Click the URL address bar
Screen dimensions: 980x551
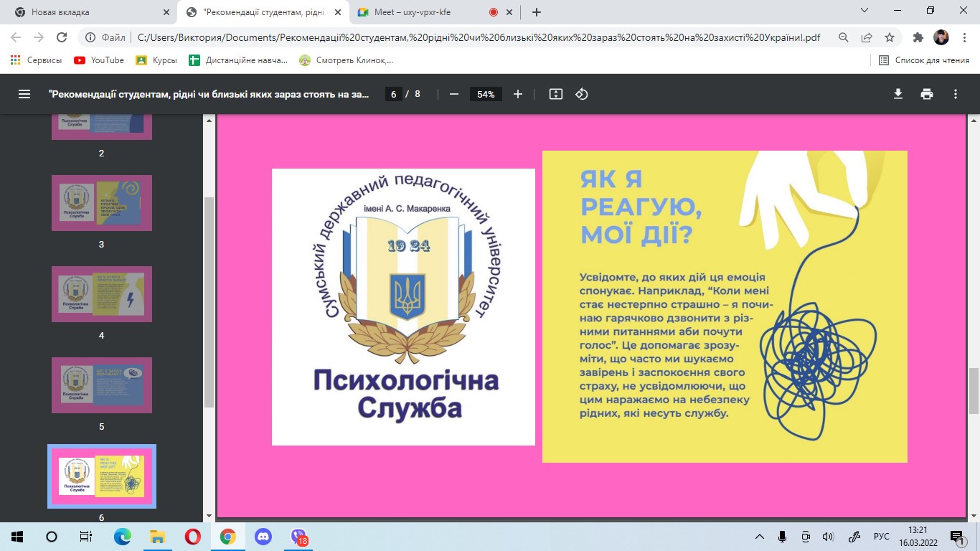478,37
